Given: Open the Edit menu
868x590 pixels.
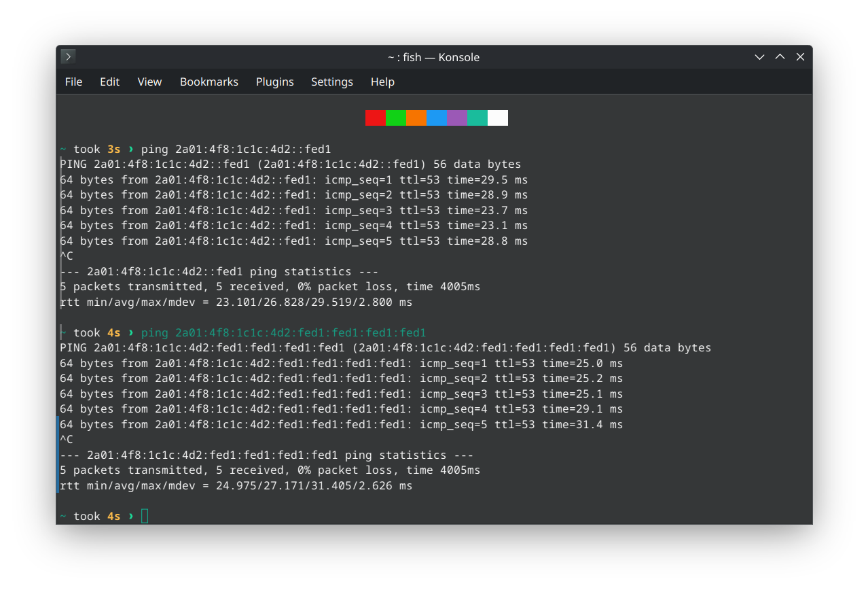Looking at the screenshot, I should [x=109, y=82].
